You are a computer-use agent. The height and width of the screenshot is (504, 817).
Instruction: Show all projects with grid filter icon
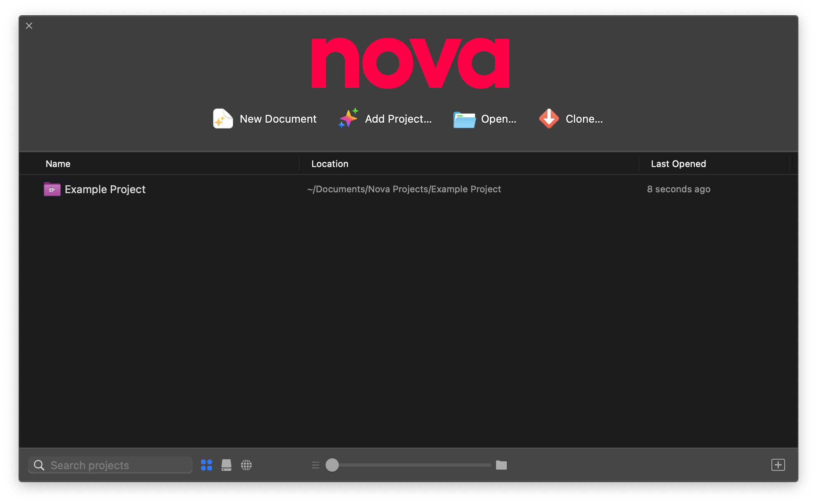pos(207,465)
